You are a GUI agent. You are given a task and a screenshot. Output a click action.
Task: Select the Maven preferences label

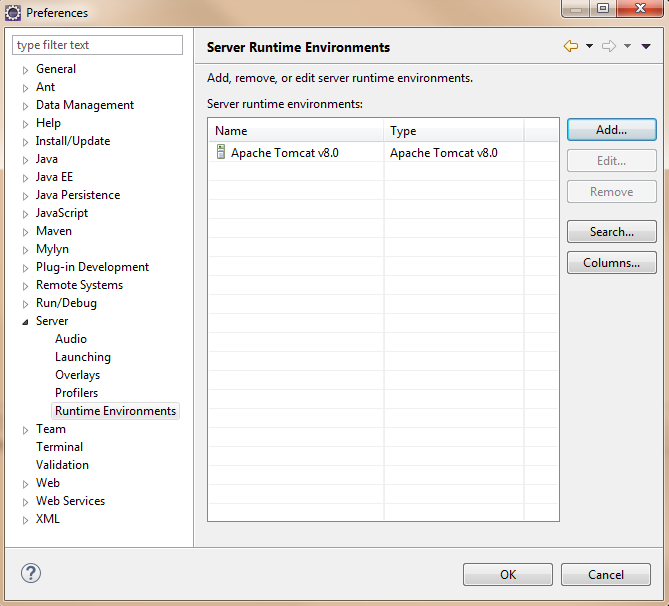point(54,231)
